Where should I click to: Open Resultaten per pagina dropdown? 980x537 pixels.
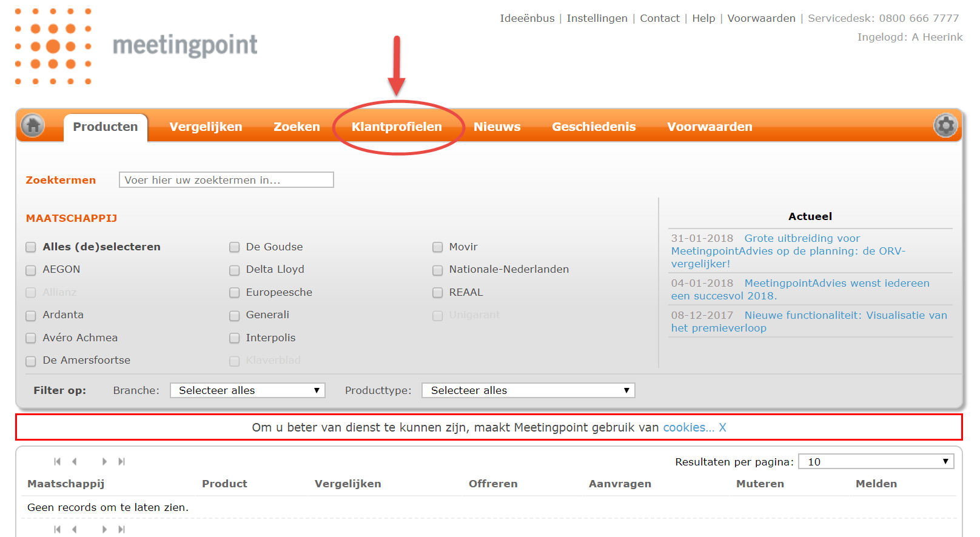[x=876, y=462]
